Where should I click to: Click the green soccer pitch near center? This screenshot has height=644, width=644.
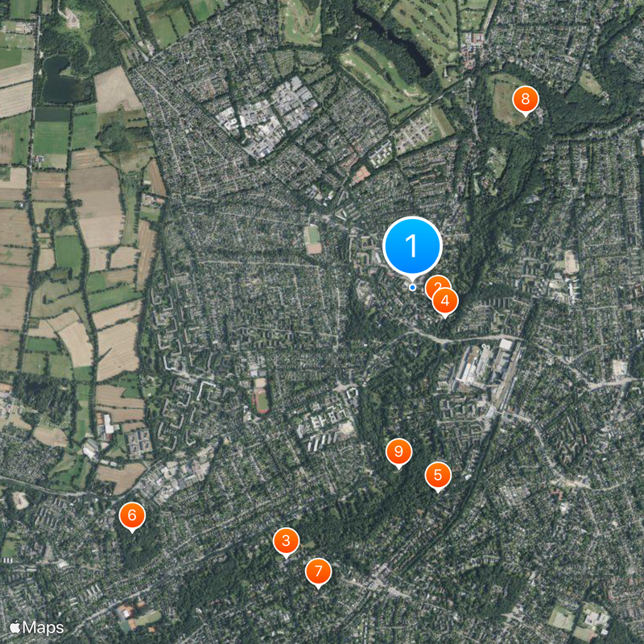tap(313, 235)
